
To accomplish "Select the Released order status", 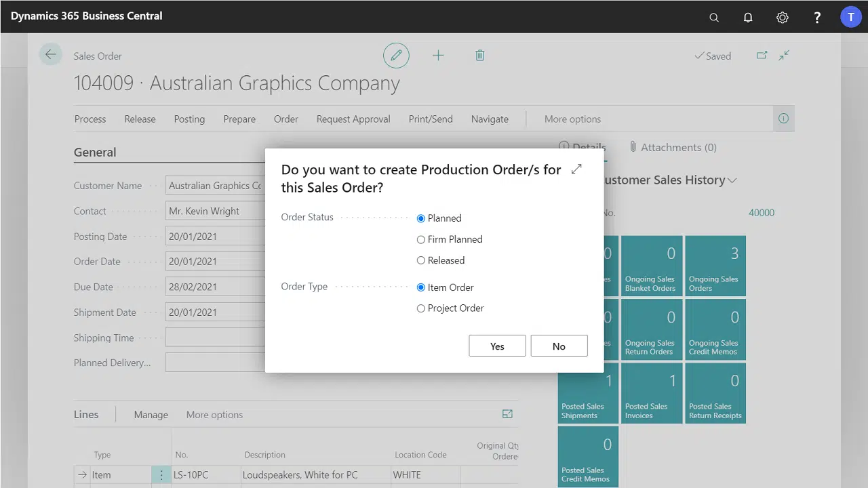I will [421, 260].
